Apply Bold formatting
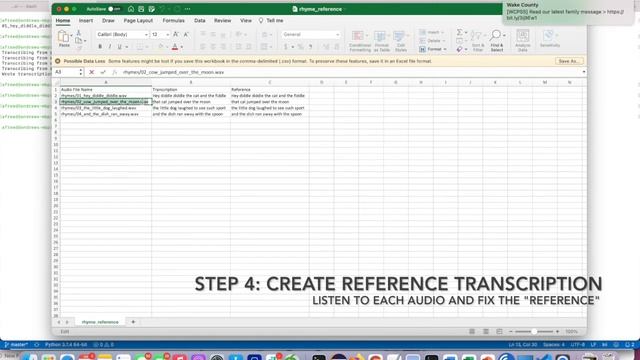 (100, 47)
